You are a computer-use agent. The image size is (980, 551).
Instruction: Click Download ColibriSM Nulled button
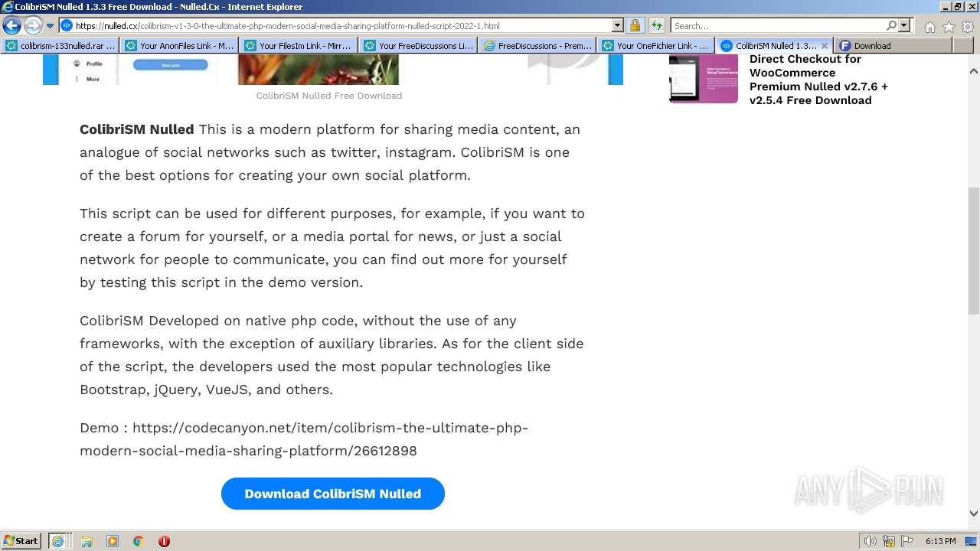(x=333, y=494)
